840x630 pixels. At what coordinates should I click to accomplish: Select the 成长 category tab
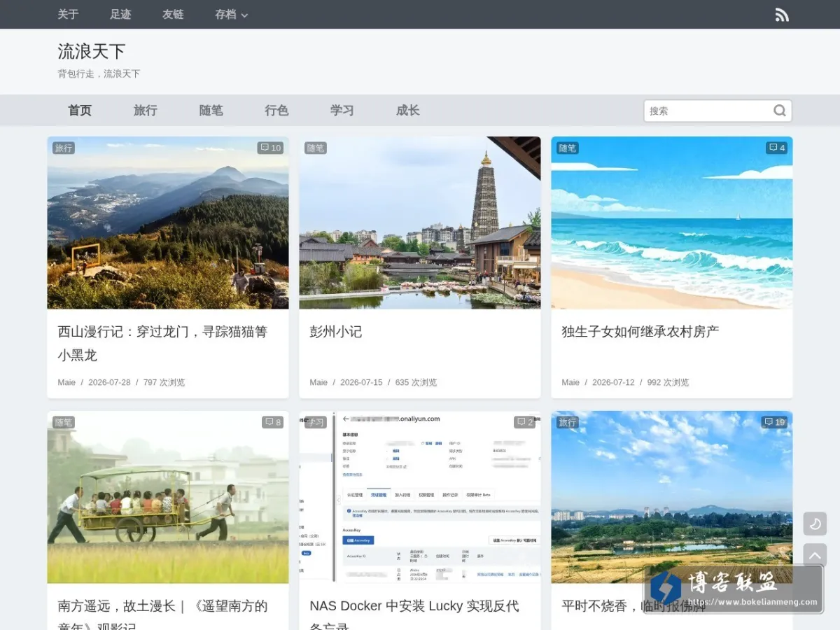408,111
